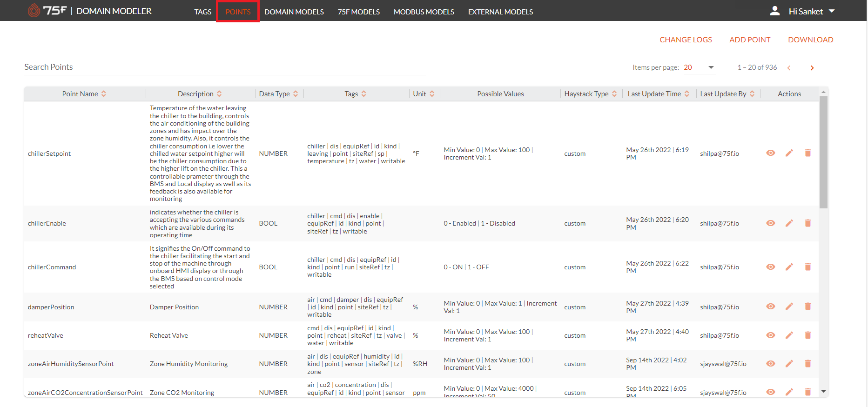Select the POINTS tab
The height and width of the screenshot is (407, 868).
tap(238, 12)
